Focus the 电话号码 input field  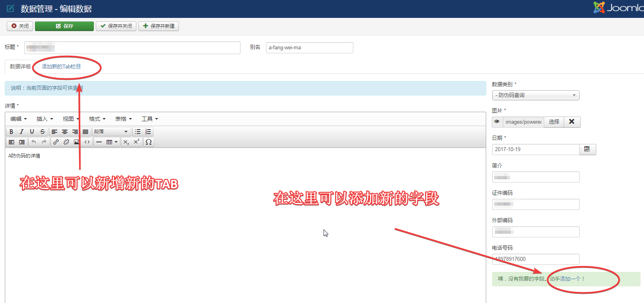coord(535,259)
